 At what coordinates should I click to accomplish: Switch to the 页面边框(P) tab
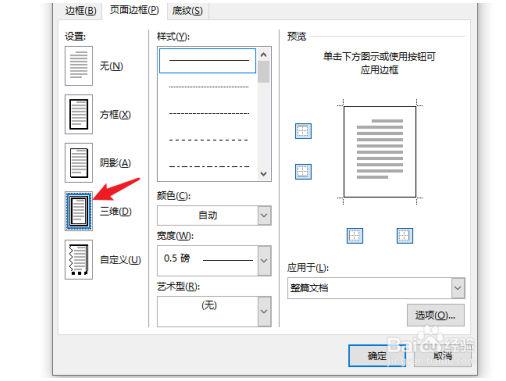pos(134,10)
